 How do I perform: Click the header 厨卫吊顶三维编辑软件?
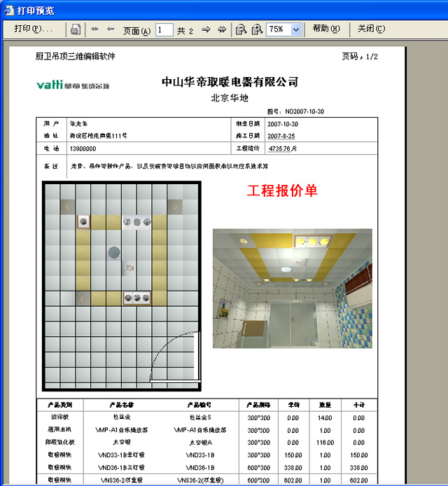76,56
